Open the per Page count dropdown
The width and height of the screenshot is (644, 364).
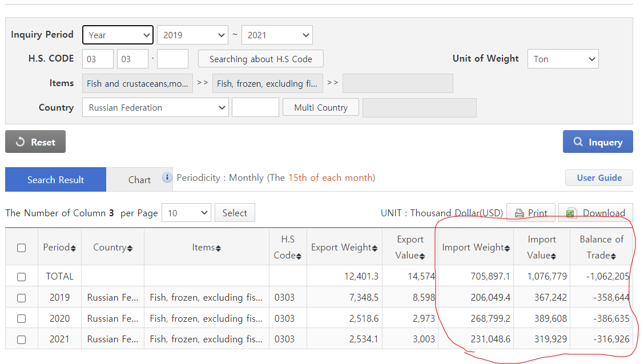pyautogui.click(x=186, y=213)
